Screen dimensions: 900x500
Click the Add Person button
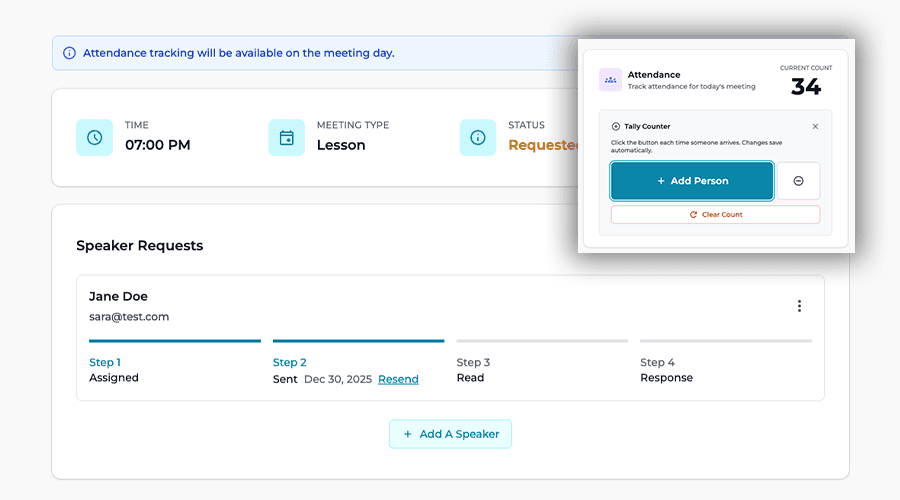(x=692, y=181)
